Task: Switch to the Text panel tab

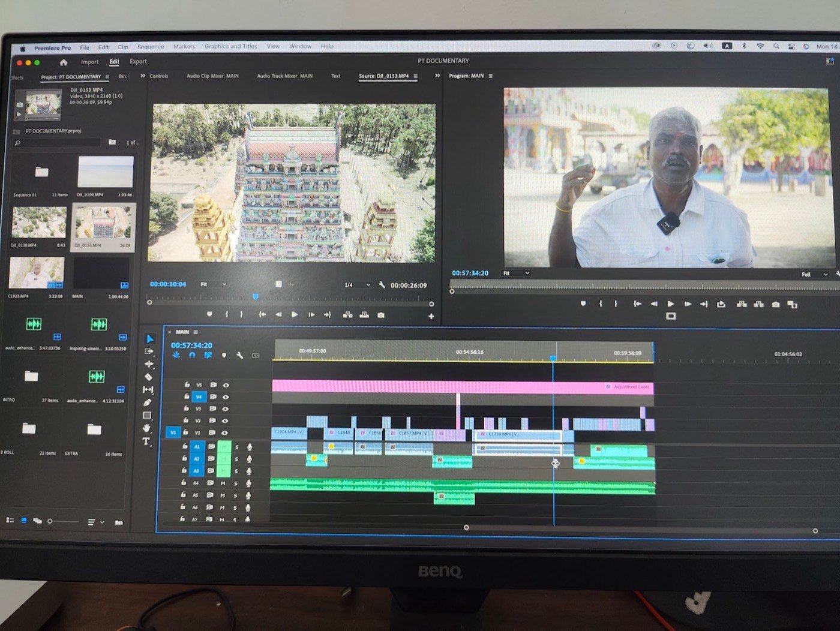Action: (x=336, y=76)
